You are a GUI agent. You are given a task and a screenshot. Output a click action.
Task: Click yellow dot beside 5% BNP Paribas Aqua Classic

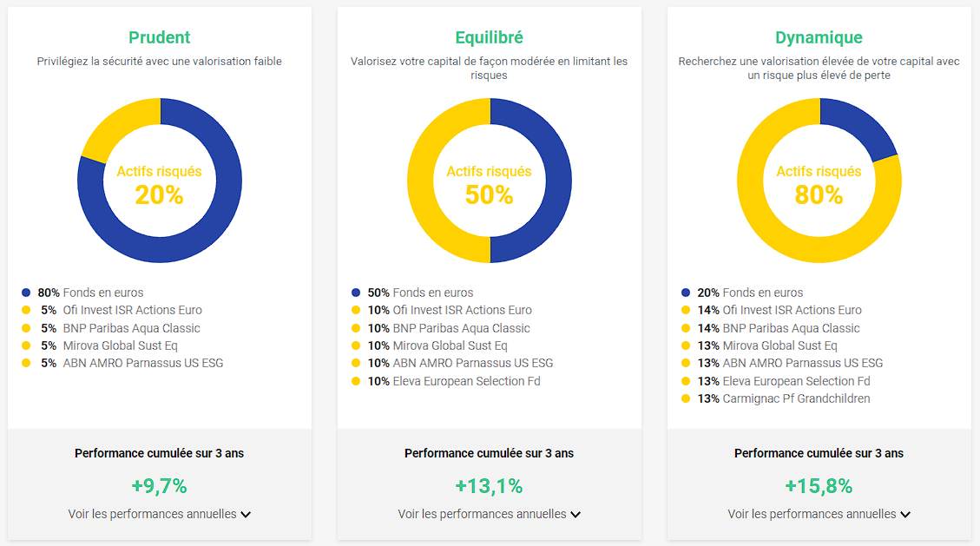(26, 328)
